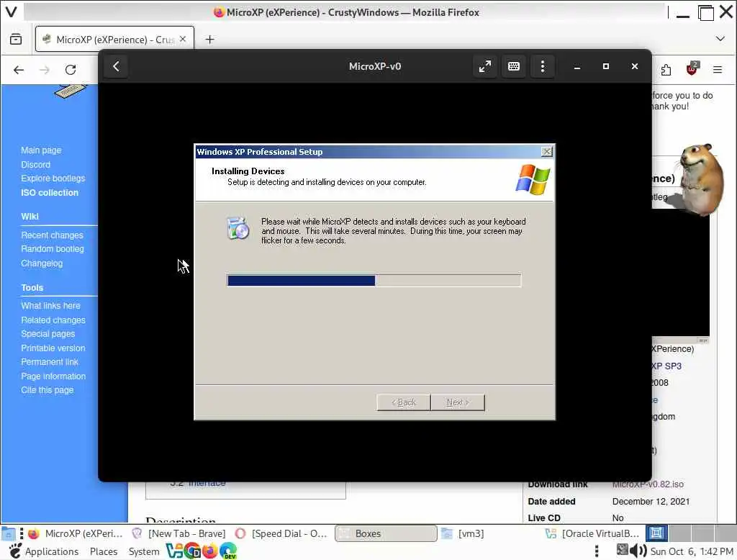Image resolution: width=737 pixels, height=560 pixels.
Task: Click the volume speaker tray icon
Action: pyautogui.click(x=638, y=551)
